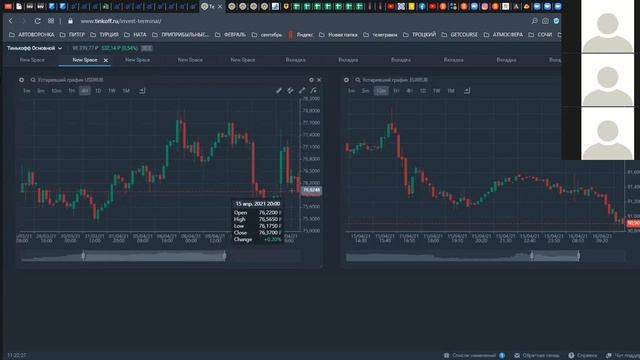Close the active New Space workspace tab
This screenshot has width=640, height=360.
click(106, 60)
